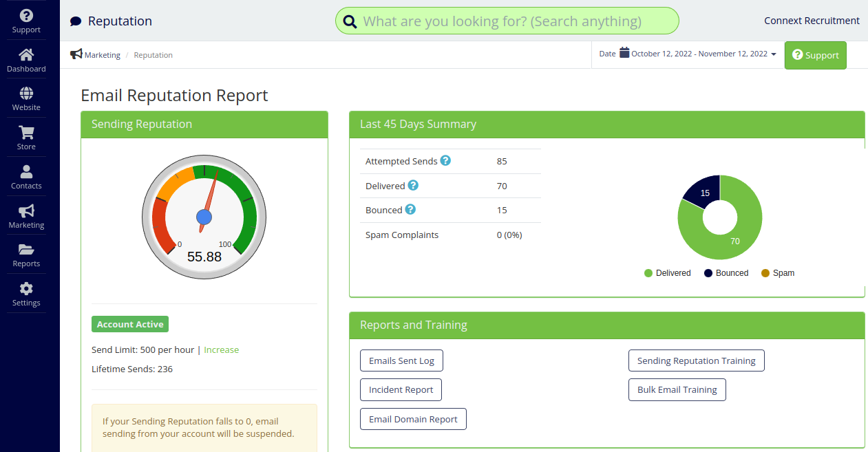Viewport: 868px width, 452px height.
Task: Click the Spam Complaints row label
Action: coord(402,235)
